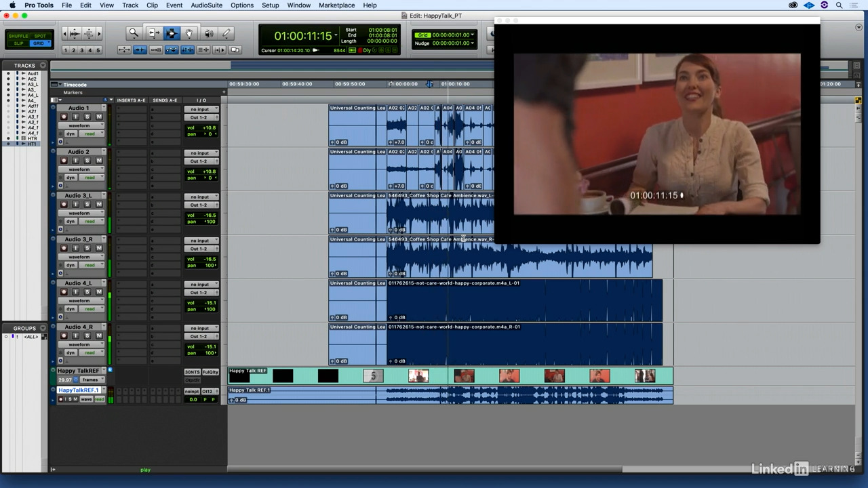Viewport: 868px width, 488px height.
Task: Open the Marketplace menu
Action: (x=337, y=5)
